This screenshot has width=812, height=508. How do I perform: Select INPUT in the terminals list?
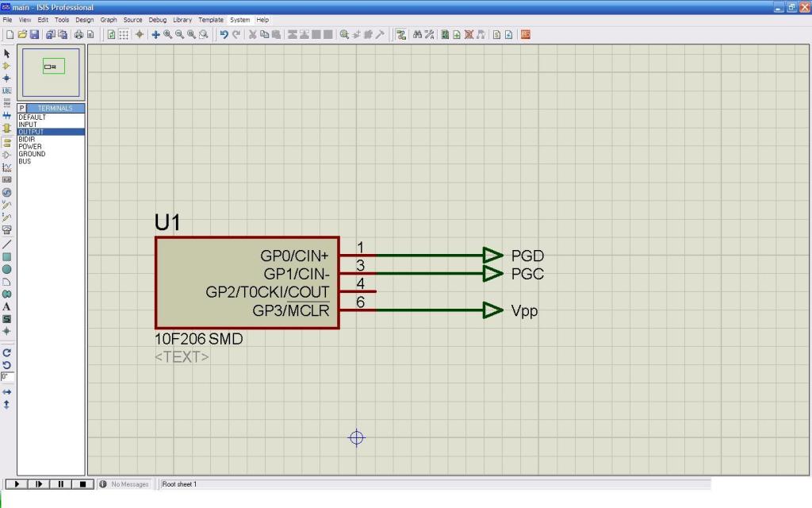(51, 125)
